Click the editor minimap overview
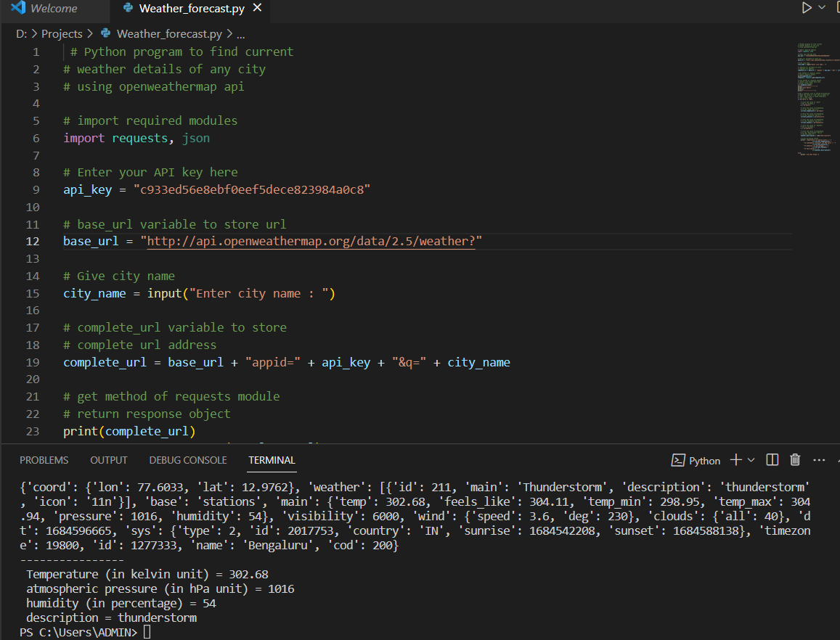840x640 pixels. (817, 99)
